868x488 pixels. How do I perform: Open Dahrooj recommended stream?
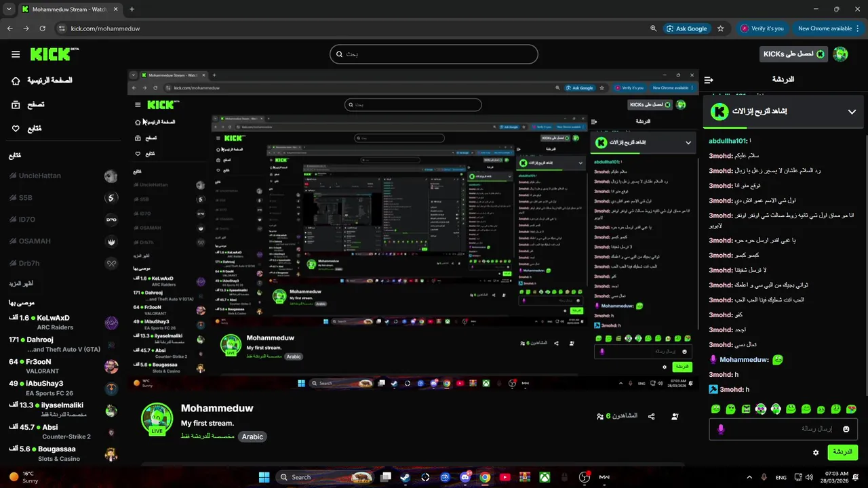63,344
